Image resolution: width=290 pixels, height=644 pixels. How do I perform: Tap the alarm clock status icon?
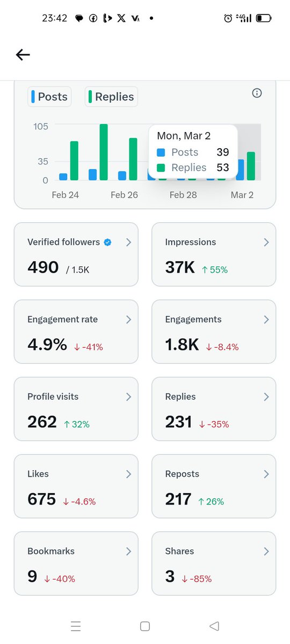pyautogui.click(x=228, y=18)
